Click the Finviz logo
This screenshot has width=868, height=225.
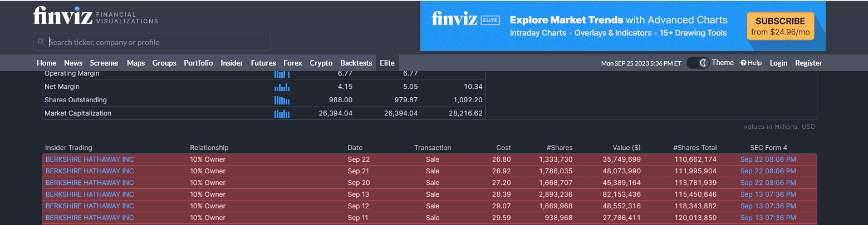tap(95, 16)
